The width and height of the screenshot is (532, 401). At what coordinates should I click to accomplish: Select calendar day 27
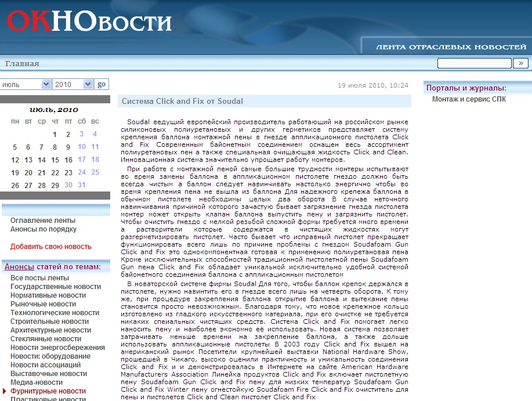tap(28, 186)
